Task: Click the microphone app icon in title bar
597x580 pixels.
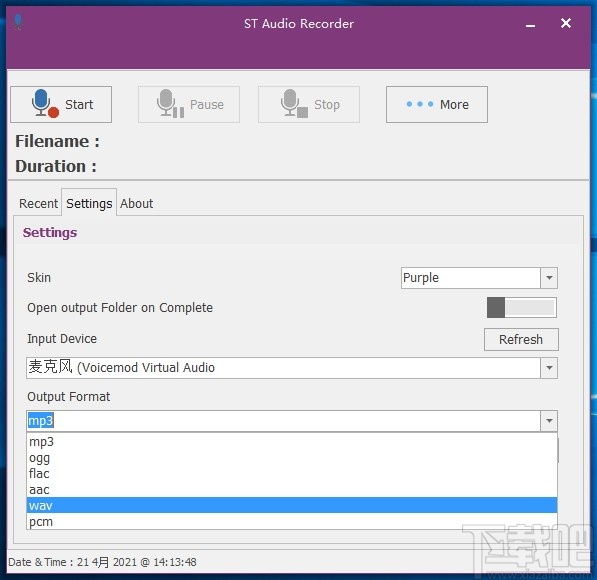Action: tap(18, 22)
